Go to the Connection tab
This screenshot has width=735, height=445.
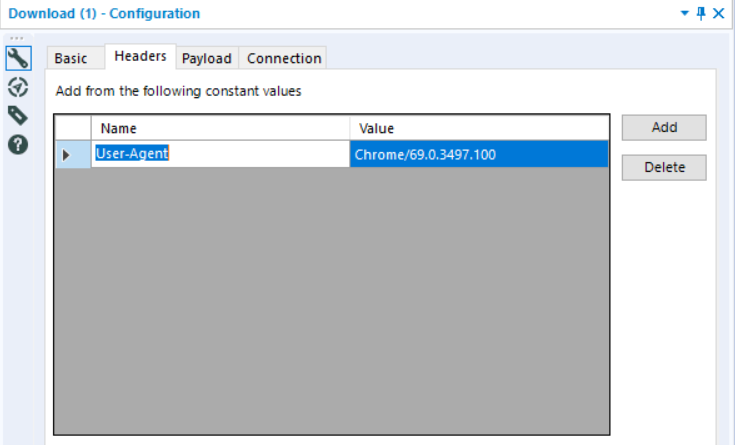[x=284, y=58]
